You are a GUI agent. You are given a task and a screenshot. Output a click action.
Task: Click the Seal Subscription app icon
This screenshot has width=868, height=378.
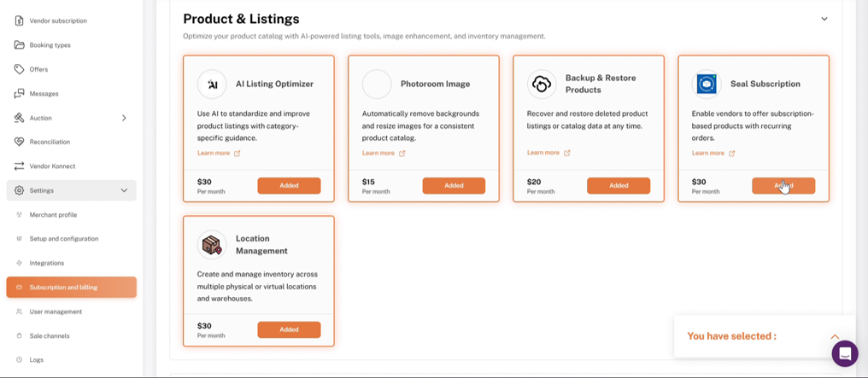(x=707, y=84)
